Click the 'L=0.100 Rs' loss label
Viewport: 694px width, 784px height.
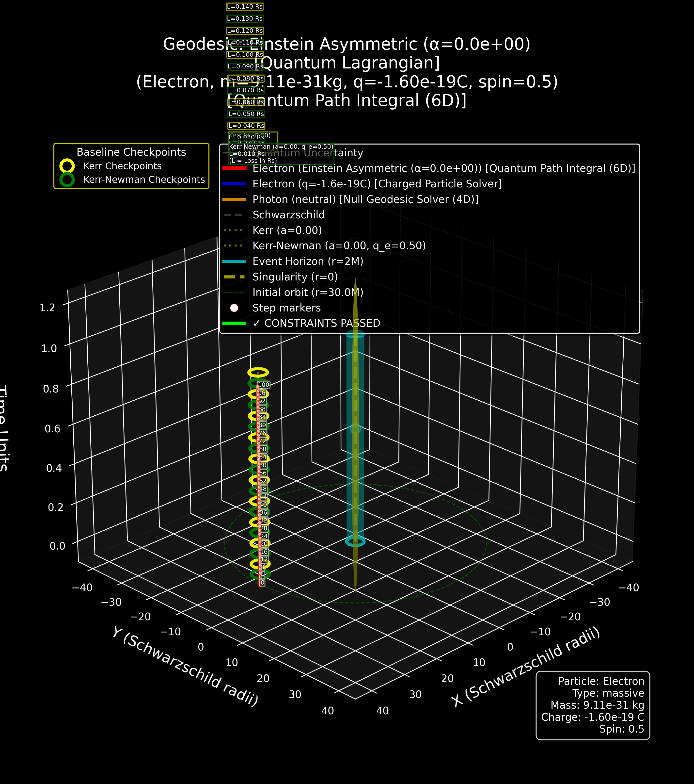coord(245,54)
